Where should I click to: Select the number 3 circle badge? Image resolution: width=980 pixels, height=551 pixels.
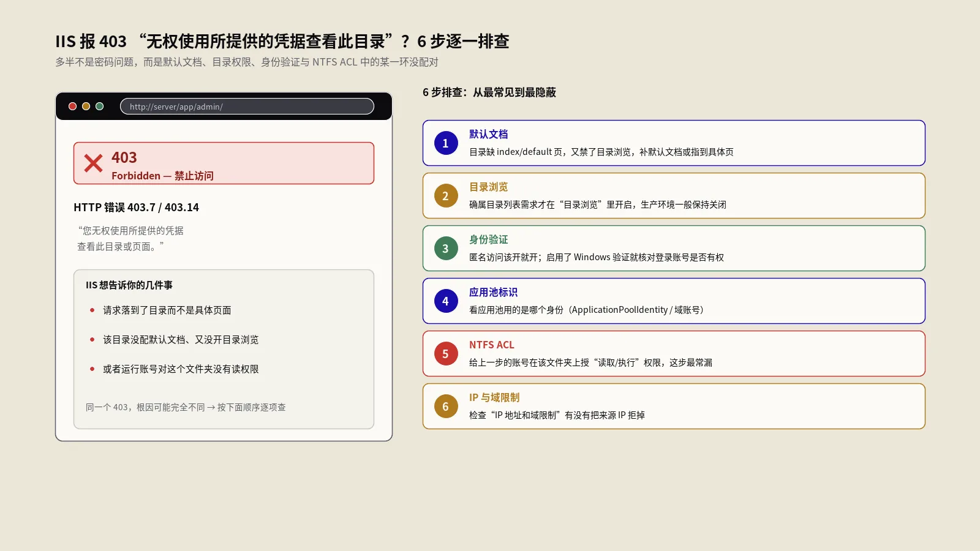[446, 249]
